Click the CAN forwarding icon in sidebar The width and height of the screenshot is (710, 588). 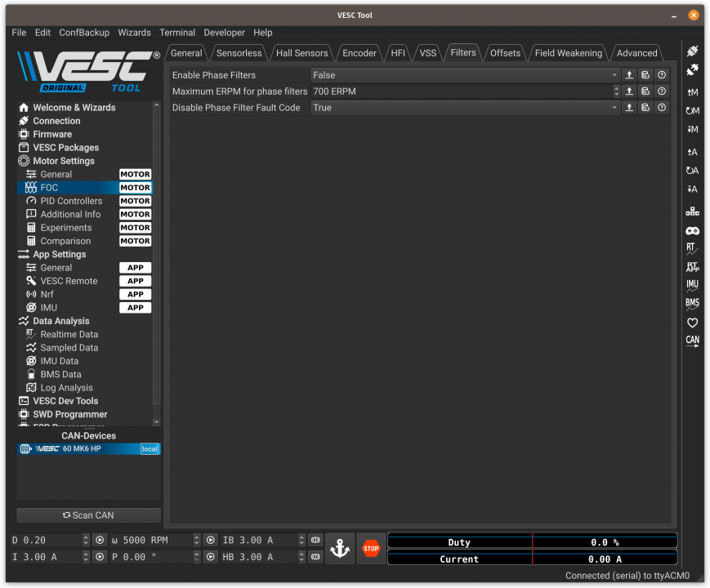[x=692, y=341]
